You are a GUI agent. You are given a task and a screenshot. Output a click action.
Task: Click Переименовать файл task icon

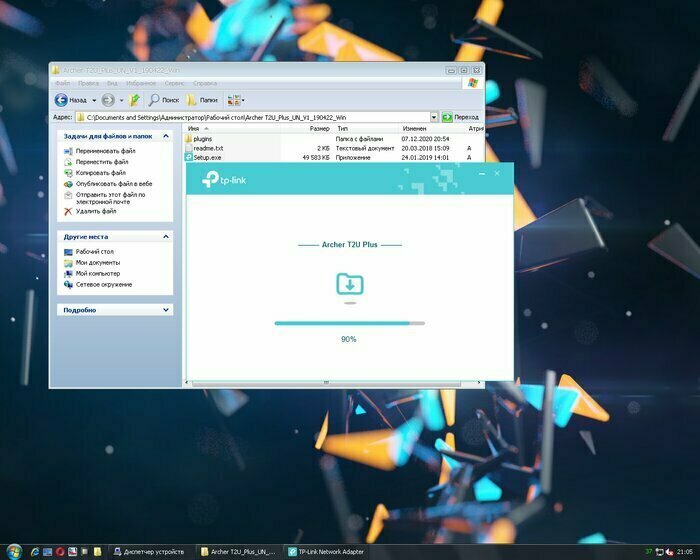tap(68, 151)
